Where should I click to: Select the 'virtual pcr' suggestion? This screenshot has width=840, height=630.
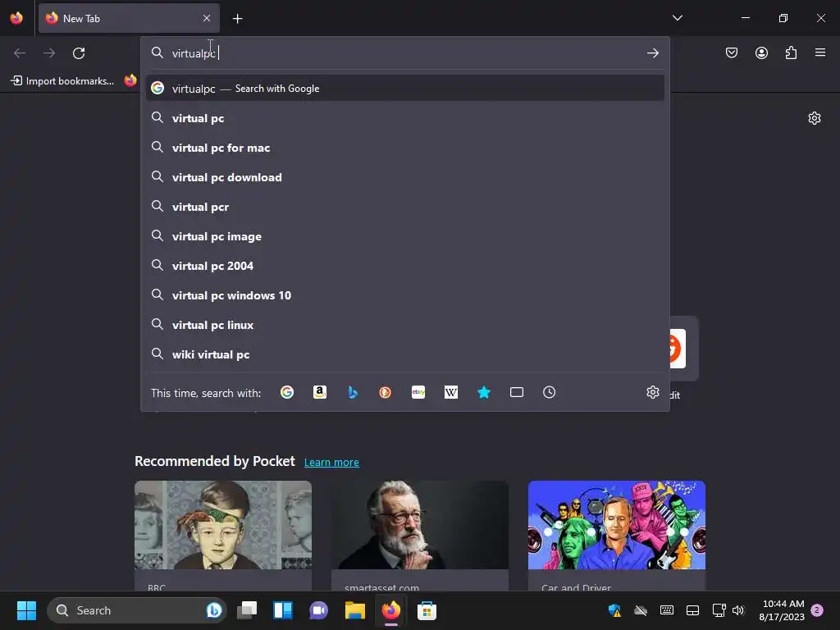click(x=405, y=206)
